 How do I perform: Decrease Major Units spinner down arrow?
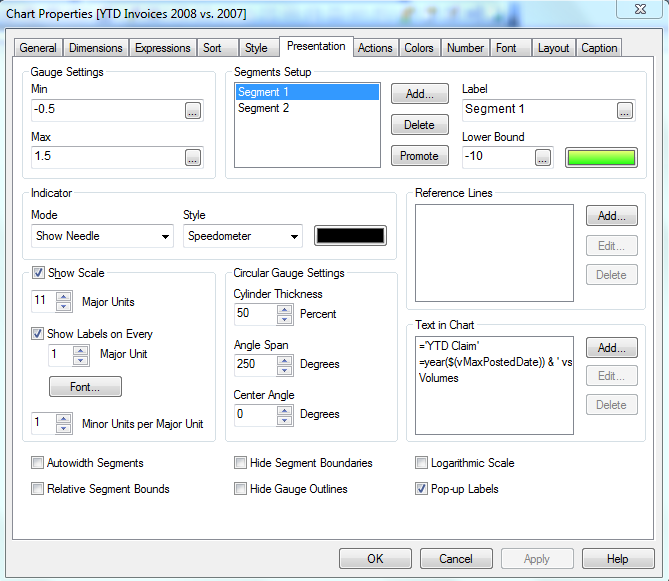(x=64, y=307)
